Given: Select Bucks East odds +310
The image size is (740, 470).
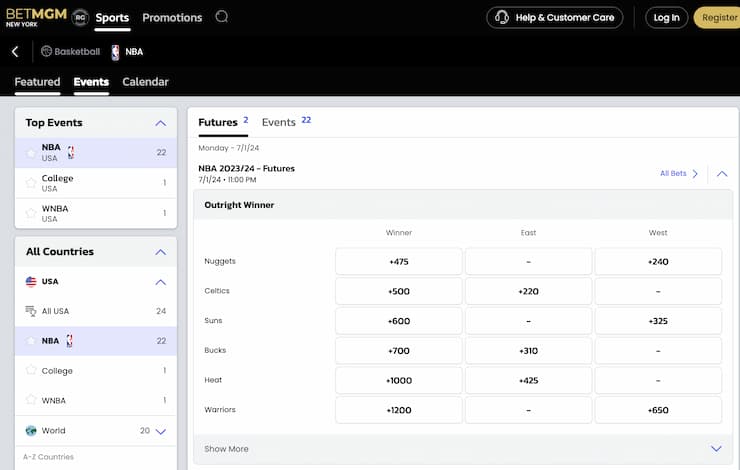Looking at the screenshot, I should click(528, 351).
